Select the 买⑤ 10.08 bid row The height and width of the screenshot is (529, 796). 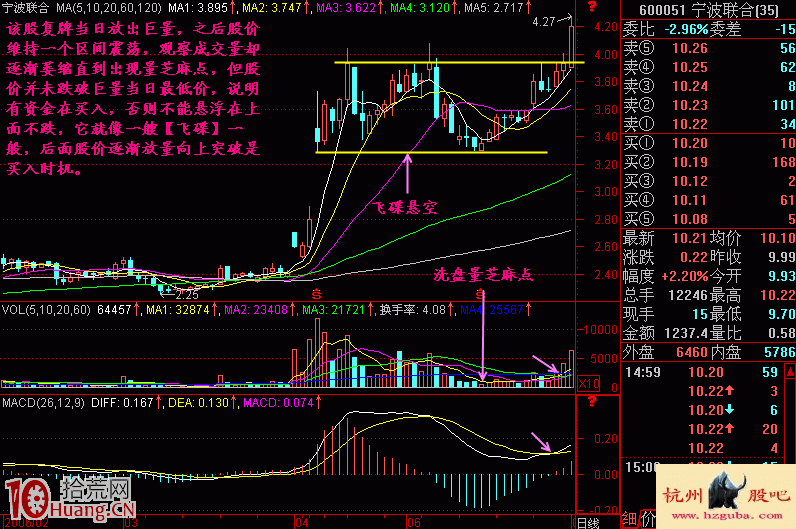point(709,219)
